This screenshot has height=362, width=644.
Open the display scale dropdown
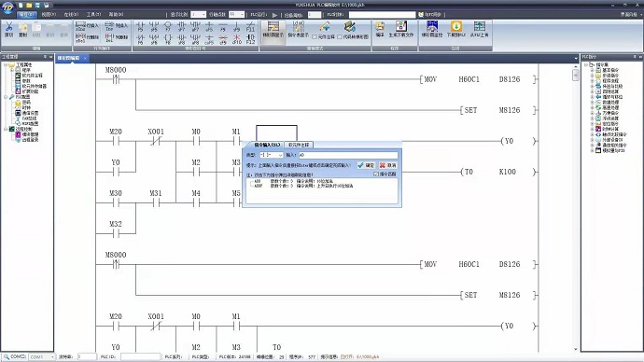199,14
